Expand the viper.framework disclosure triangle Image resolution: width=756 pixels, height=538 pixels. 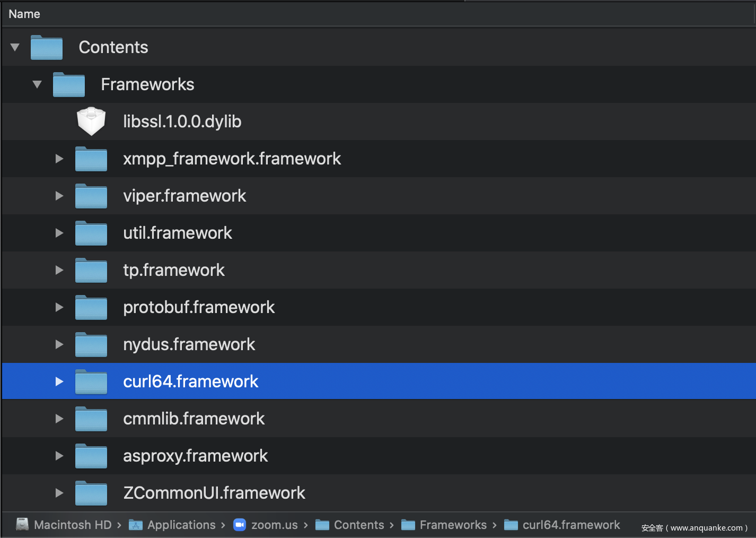coord(59,196)
